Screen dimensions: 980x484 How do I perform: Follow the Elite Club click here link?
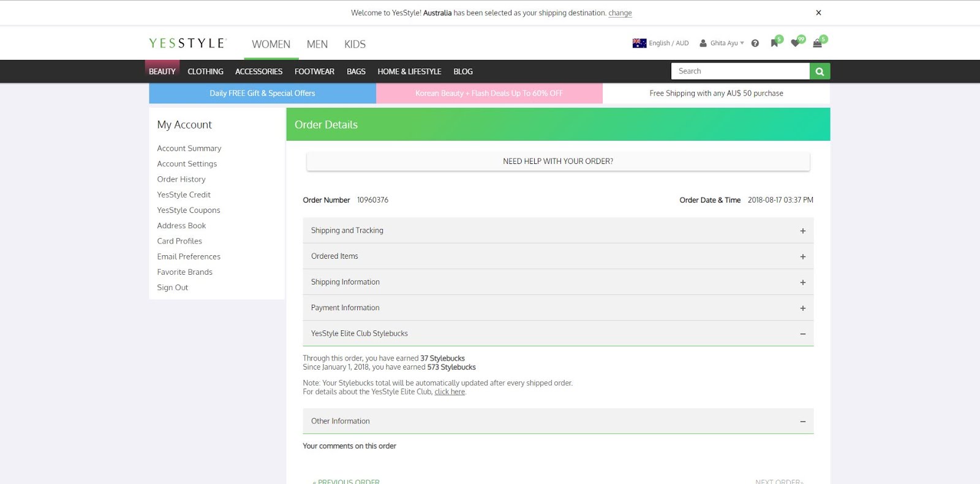pyautogui.click(x=450, y=392)
